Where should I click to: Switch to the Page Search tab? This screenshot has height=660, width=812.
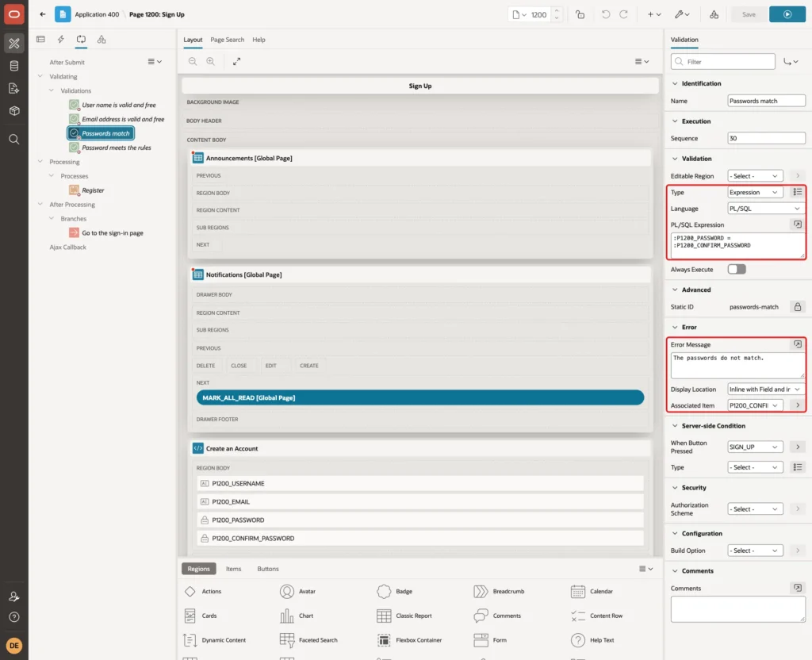[x=227, y=40]
